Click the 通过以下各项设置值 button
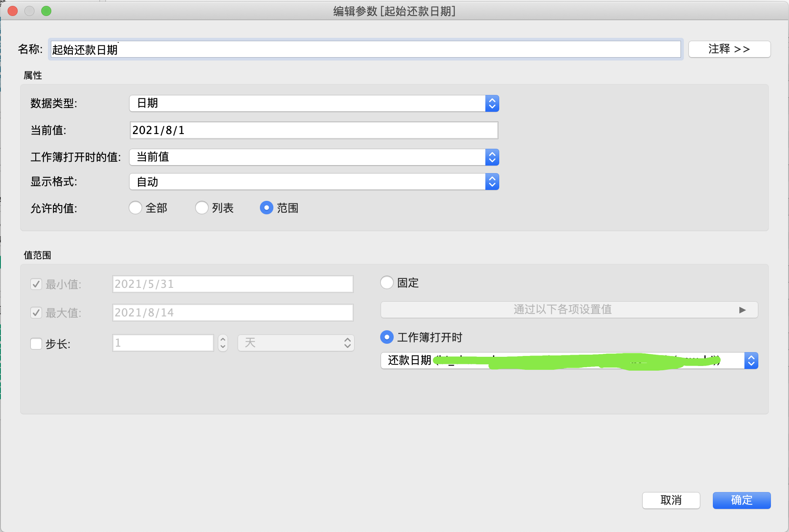 click(x=569, y=310)
